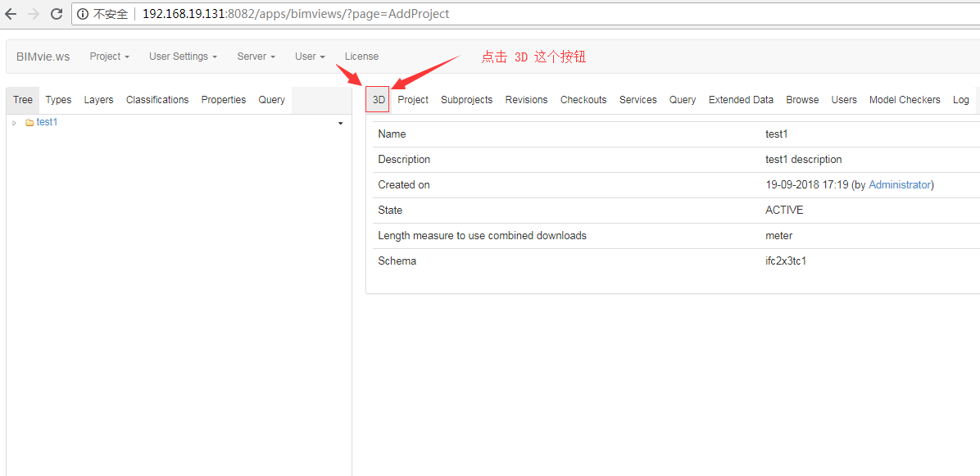Select the Classifications tab
This screenshot has width=980, height=476.
pos(157,99)
